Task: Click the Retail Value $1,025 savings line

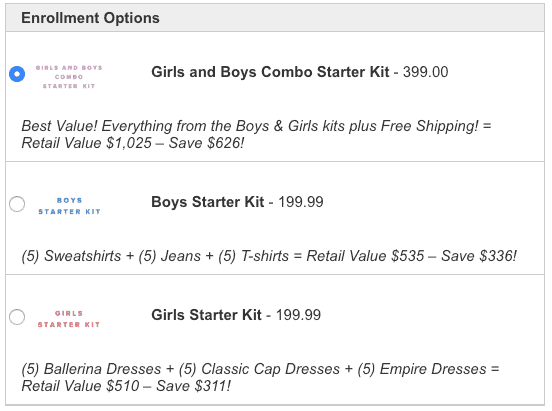Action: click(133, 143)
